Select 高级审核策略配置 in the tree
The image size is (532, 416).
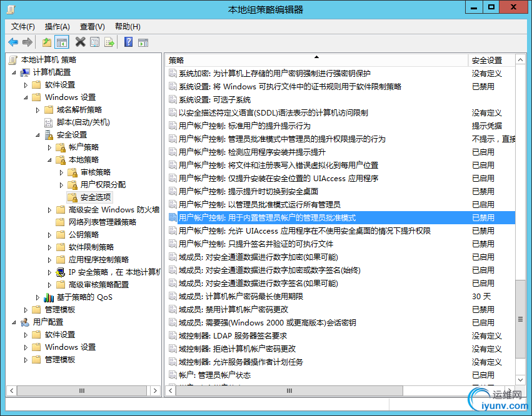pos(99,284)
